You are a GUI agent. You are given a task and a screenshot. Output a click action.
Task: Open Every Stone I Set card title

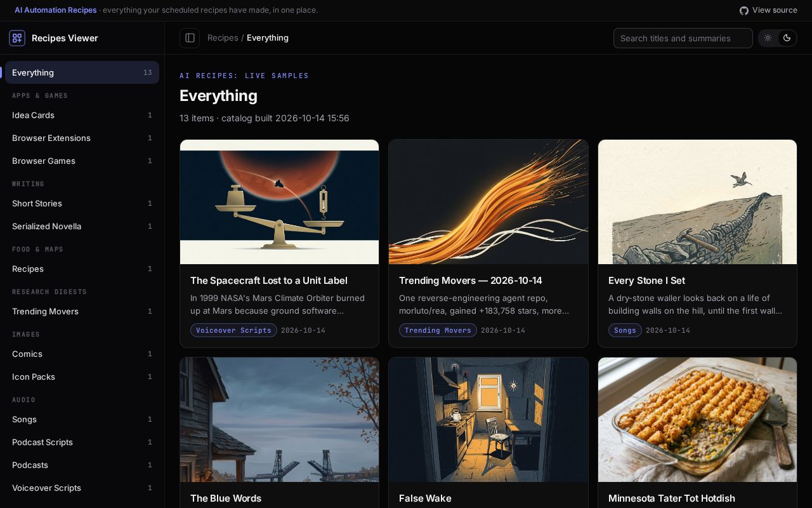646,281
